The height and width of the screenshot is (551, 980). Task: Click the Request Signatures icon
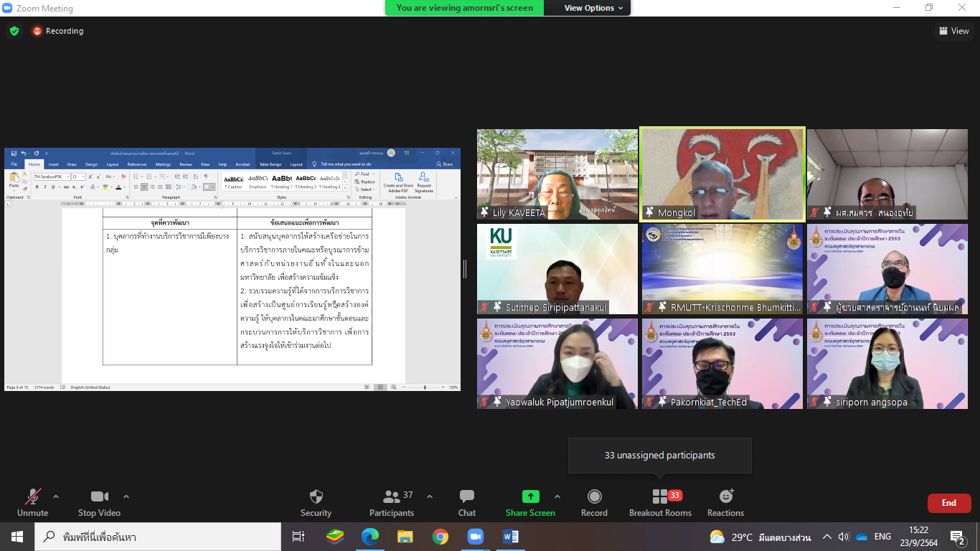pyautogui.click(x=424, y=177)
